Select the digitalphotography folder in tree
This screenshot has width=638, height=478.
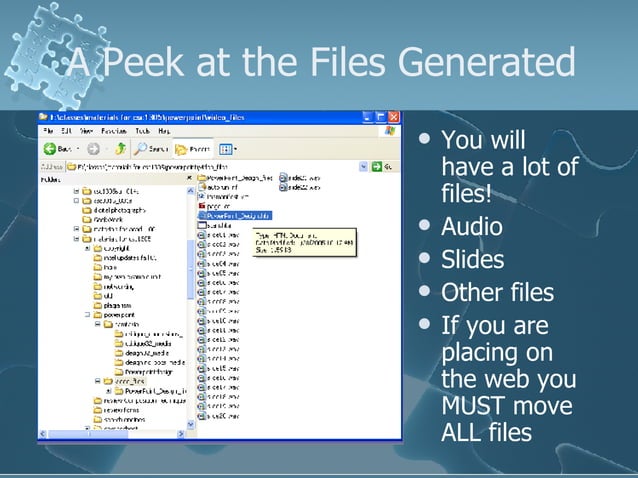114,210
